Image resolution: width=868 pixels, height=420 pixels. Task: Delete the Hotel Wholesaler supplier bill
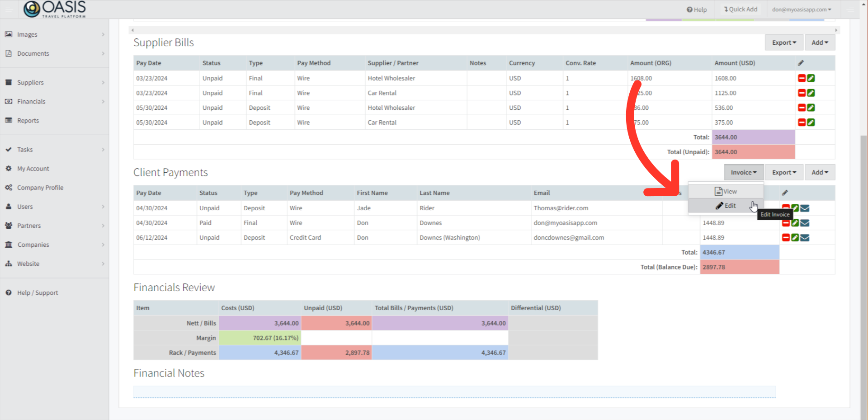pyautogui.click(x=802, y=78)
